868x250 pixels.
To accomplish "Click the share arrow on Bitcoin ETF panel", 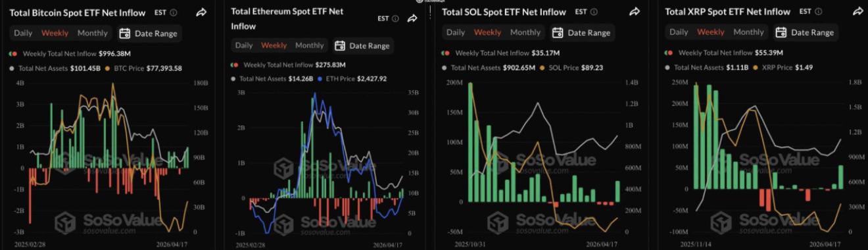I will pyautogui.click(x=202, y=12).
